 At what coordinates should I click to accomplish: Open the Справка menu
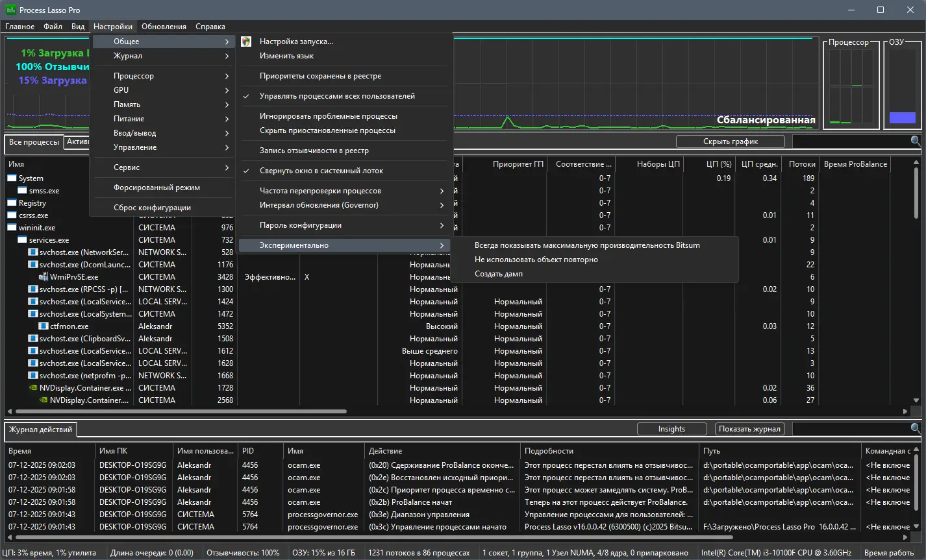click(210, 27)
